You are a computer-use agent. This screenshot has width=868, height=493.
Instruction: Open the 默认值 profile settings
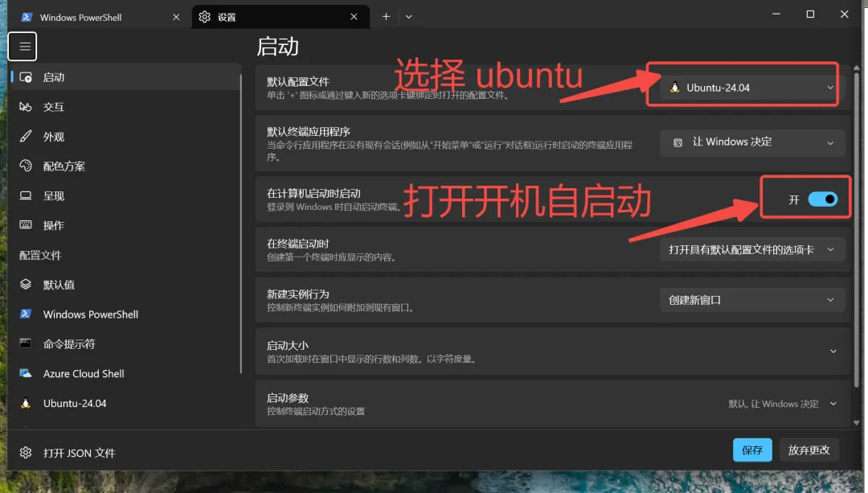pos(125,284)
